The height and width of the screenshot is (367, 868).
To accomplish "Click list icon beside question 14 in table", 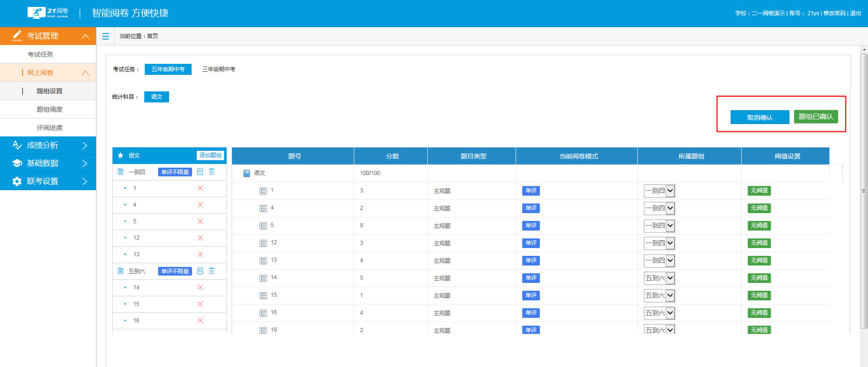I will [x=263, y=278].
